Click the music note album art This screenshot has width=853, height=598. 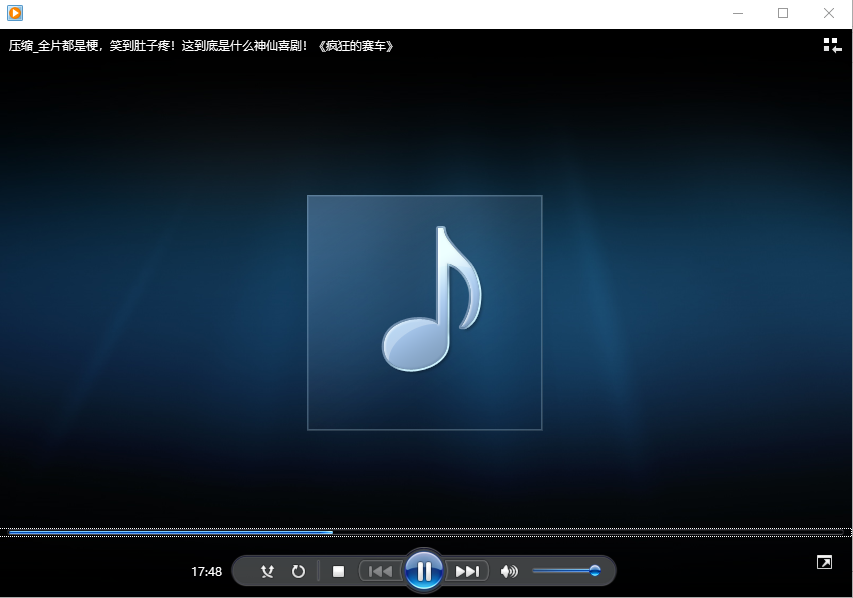click(424, 312)
